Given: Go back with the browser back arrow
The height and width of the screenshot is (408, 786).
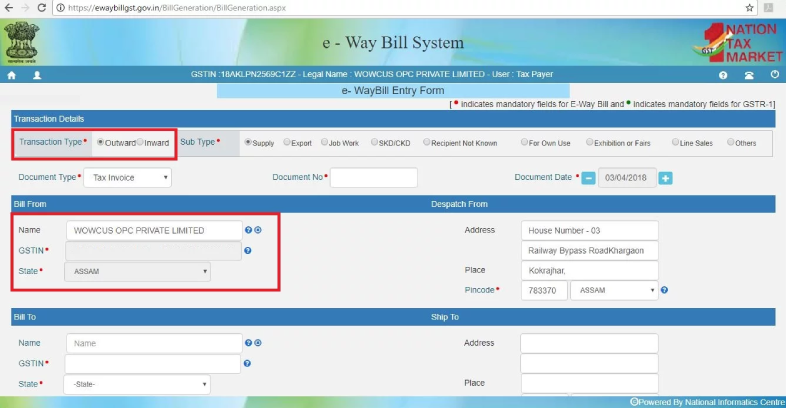Looking at the screenshot, I should pyautogui.click(x=8, y=8).
